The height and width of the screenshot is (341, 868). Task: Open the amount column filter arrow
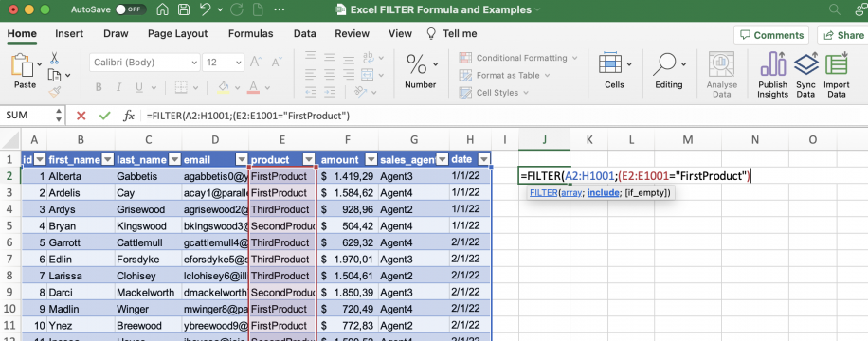pyautogui.click(x=371, y=159)
